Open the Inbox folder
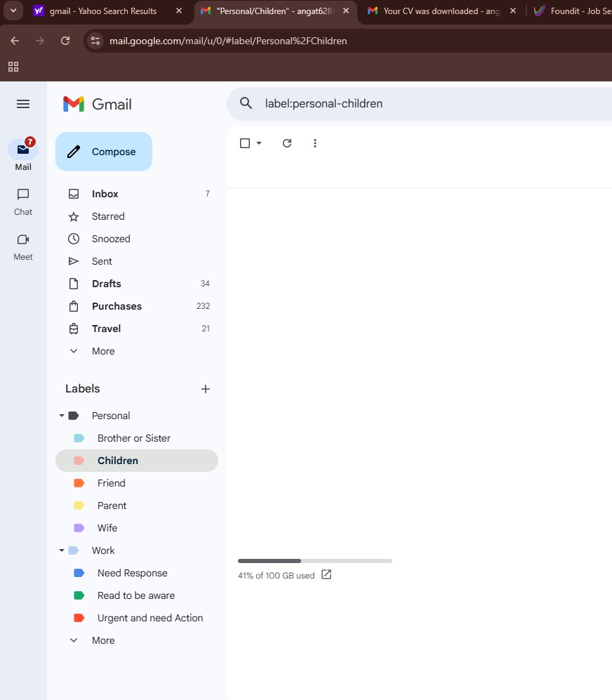 pyautogui.click(x=137, y=194)
